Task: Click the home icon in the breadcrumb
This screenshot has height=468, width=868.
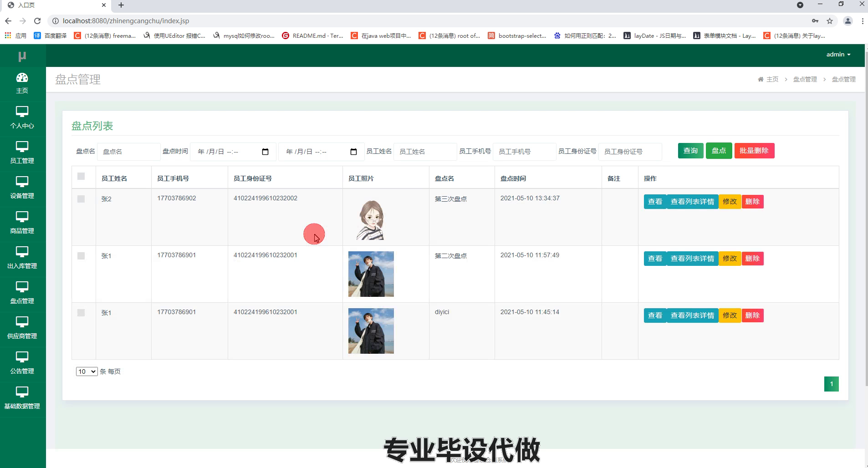Action: 760,79
